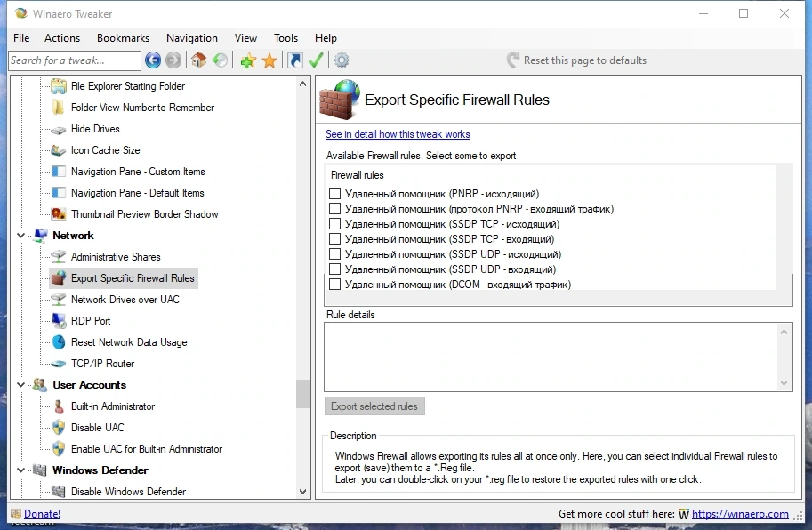The image size is (812, 530).
Task: Open settings via the gear toolbar icon
Action: point(342,60)
